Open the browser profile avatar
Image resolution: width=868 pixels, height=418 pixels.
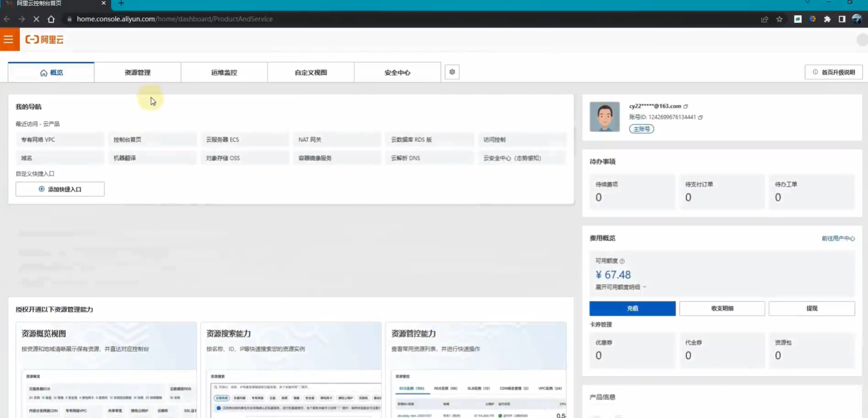[x=856, y=19]
